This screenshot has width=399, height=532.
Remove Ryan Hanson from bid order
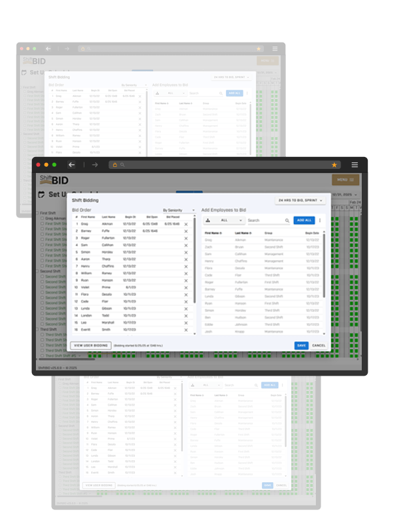coord(186,281)
